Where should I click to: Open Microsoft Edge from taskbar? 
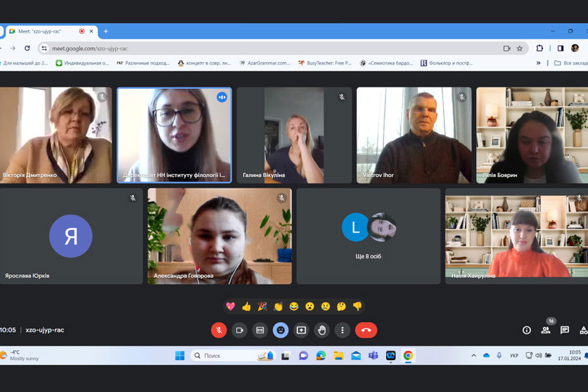pyautogui.click(x=321, y=355)
